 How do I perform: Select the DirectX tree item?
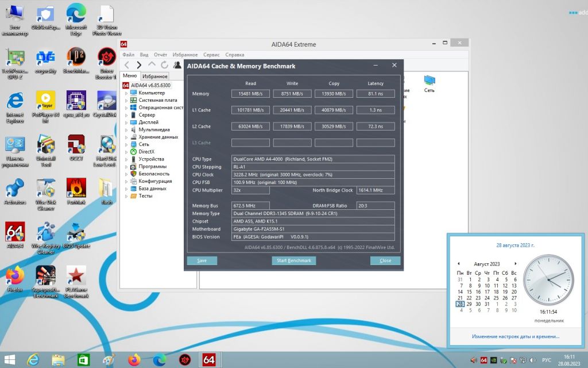pyautogui.click(x=142, y=152)
